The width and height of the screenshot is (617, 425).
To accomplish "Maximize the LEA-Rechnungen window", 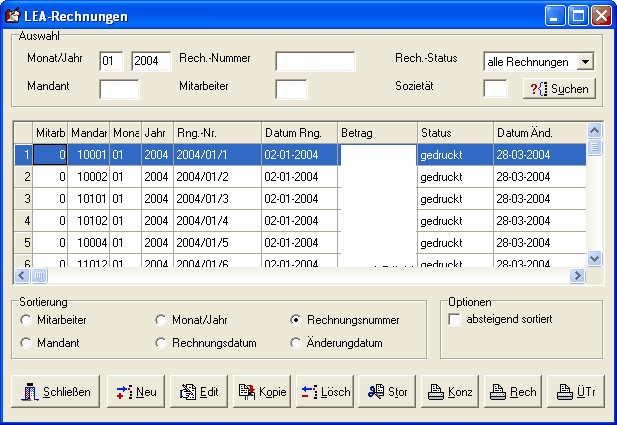I will (x=578, y=16).
